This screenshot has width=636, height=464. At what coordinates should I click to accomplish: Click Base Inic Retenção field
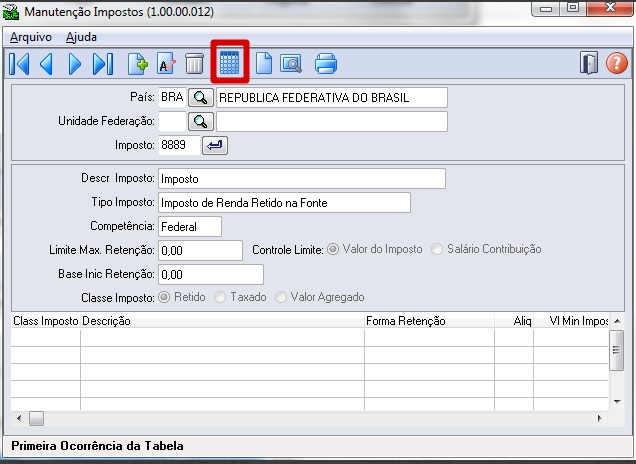211,275
